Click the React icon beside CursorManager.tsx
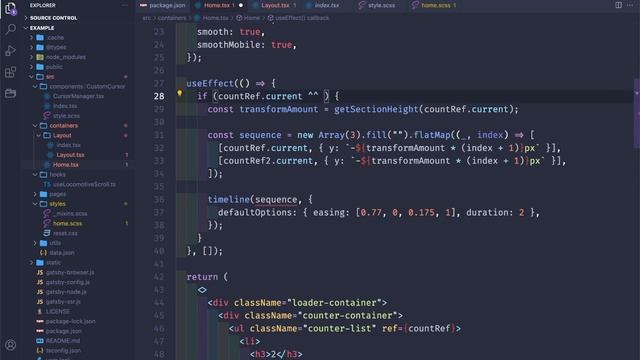 point(47,96)
